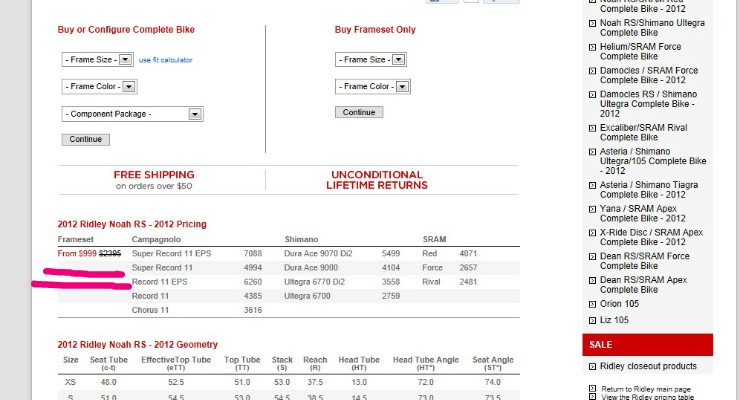Click arrow icon beside Helium/SRAM Force
The height and width of the screenshot is (400, 740).
tap(592, 47)
